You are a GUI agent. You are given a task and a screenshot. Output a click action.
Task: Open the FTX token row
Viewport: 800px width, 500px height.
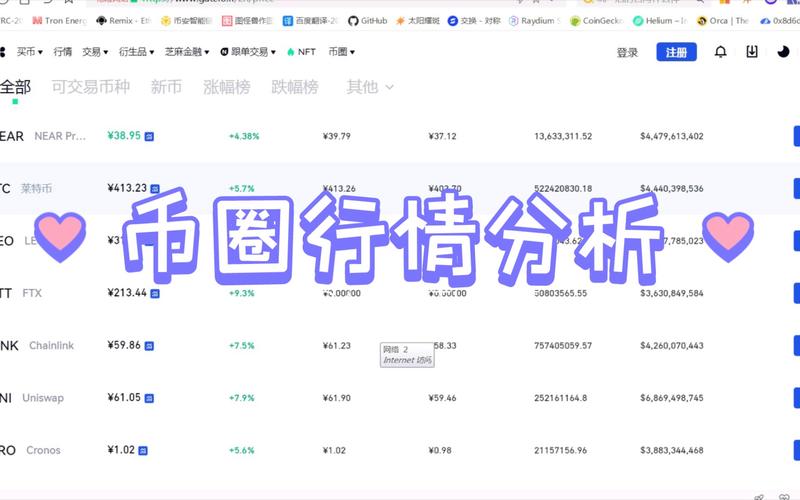400,293
